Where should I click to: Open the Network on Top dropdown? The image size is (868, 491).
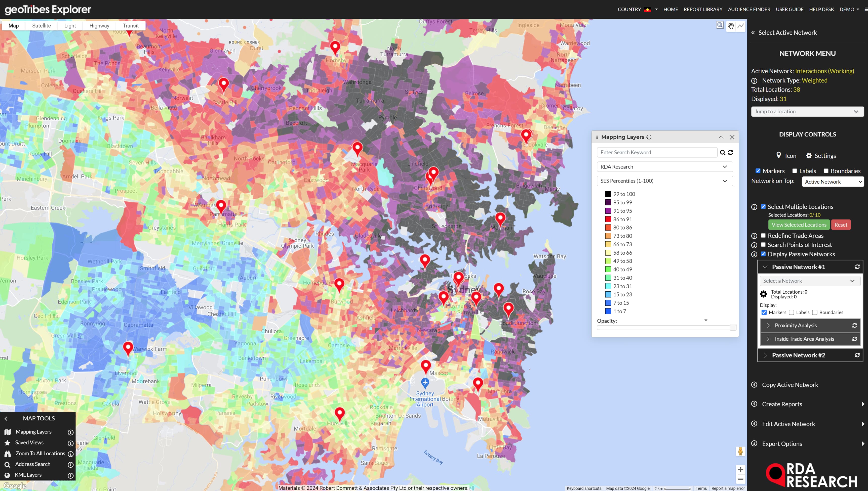coord(833,182)
